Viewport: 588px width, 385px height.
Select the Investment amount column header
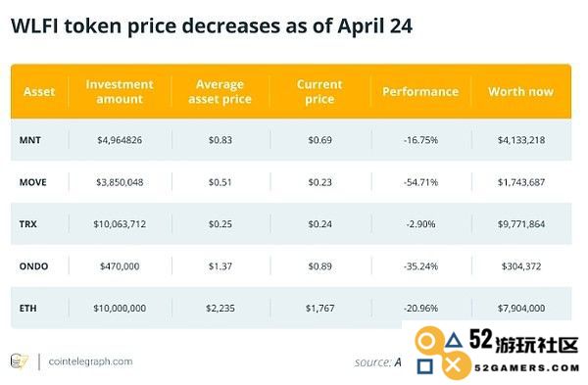tap(120, 91)
